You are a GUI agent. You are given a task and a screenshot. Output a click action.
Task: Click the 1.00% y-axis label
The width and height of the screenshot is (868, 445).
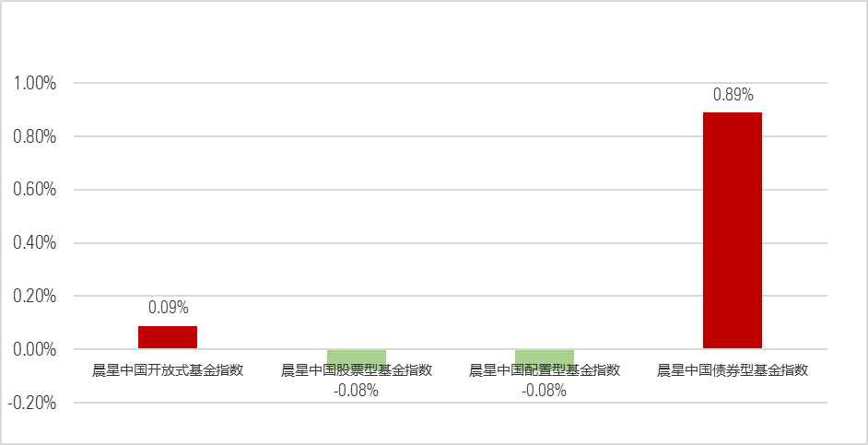[x=35, y=84]
